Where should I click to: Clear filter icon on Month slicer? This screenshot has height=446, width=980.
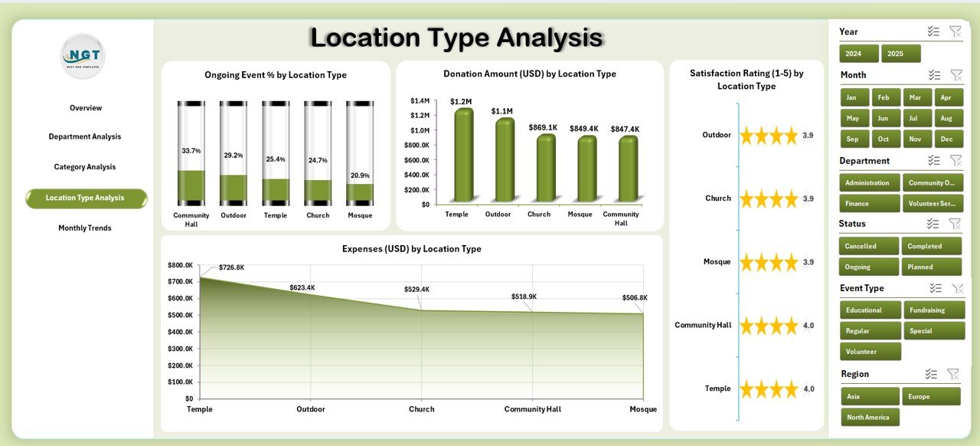click(x=956, y=75)
